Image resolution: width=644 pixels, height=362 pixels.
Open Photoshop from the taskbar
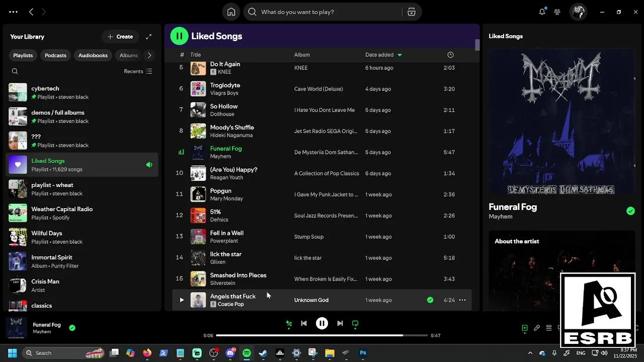(363, 353)
